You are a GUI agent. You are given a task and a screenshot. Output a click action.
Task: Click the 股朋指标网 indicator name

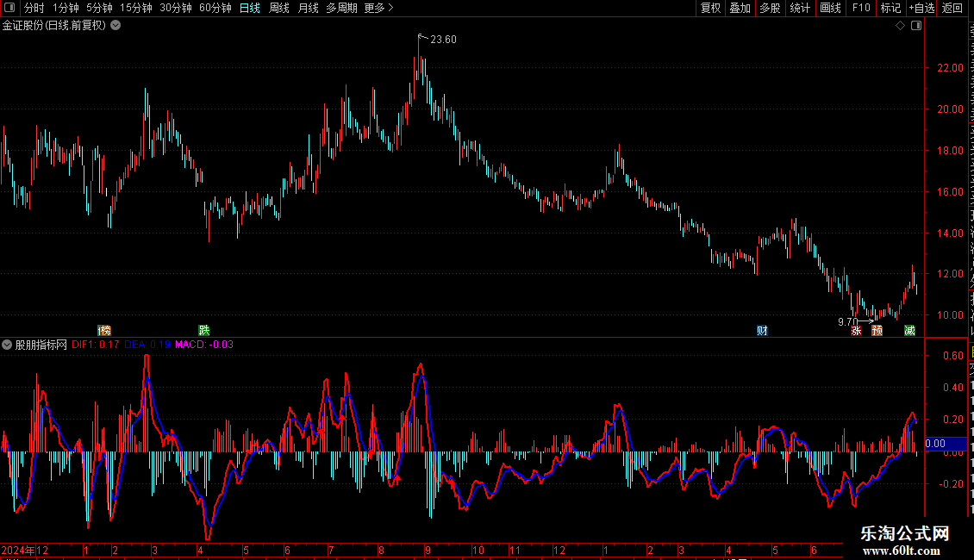(x=41, y=345)
